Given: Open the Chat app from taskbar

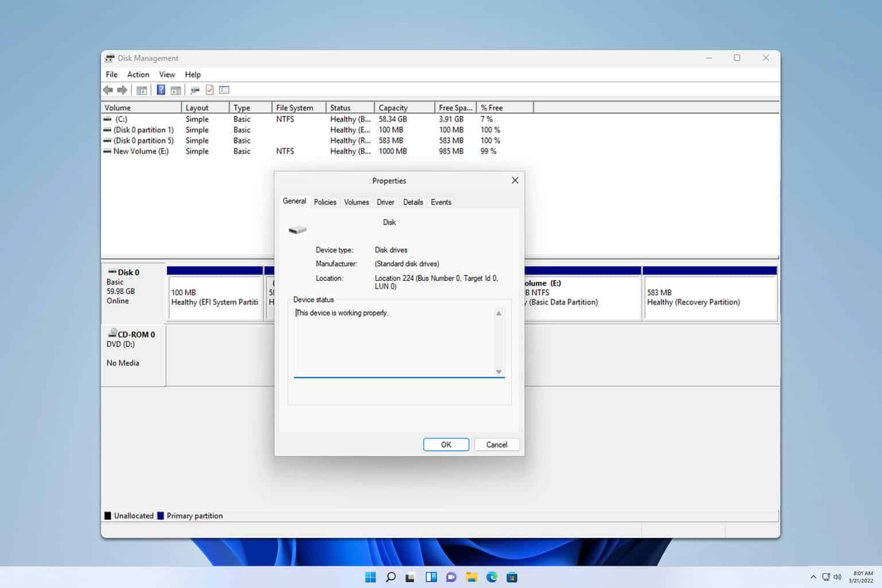Looking at the screenshot, I should [x=451, y=577].
